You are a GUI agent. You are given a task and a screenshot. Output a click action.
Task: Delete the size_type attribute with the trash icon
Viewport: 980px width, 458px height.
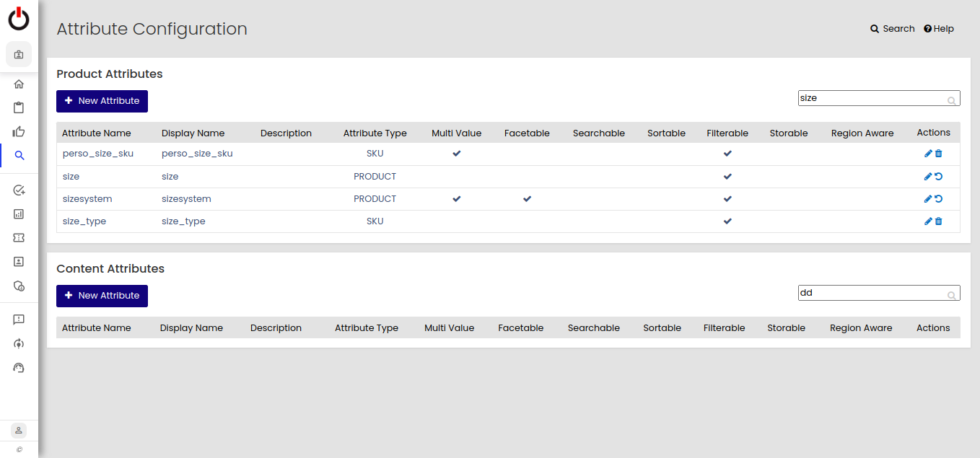[x=939, y=221]
